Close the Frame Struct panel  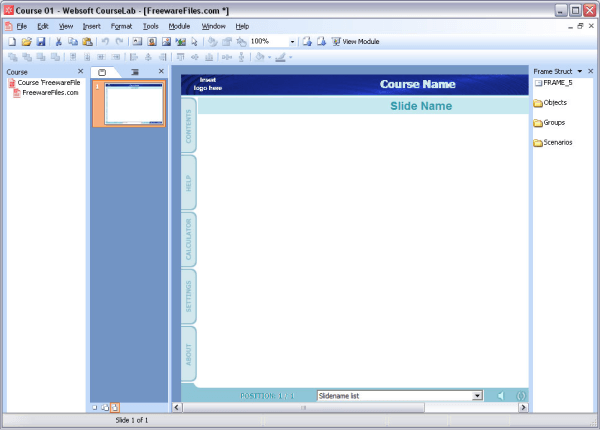click(x=590, y=71)
